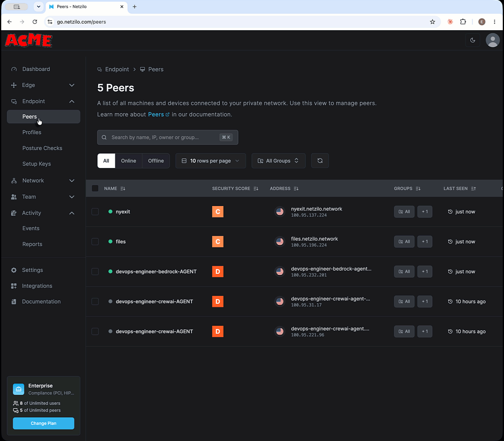Click score D badge for bedrock-AGENT
The width and height of the screenshot is (504, 441).
pyautogui.click(x=218, y=271)
